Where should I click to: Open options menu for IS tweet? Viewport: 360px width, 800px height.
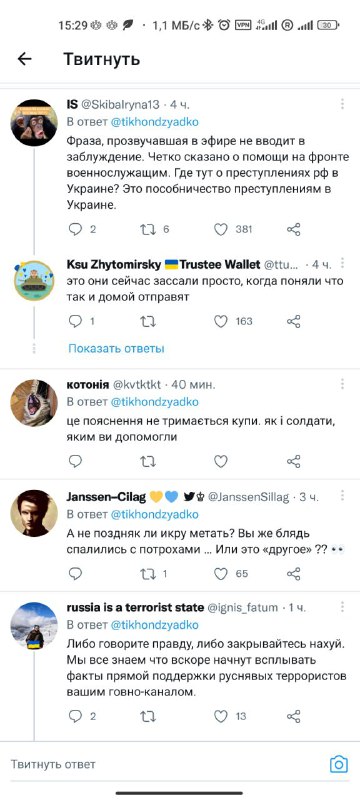point(342,105)
